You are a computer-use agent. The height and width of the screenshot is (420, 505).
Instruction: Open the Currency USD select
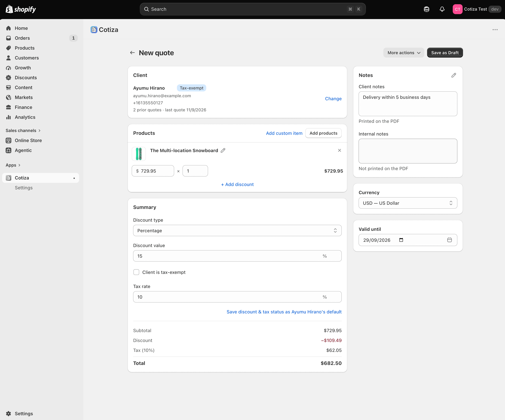click(408, 203)
